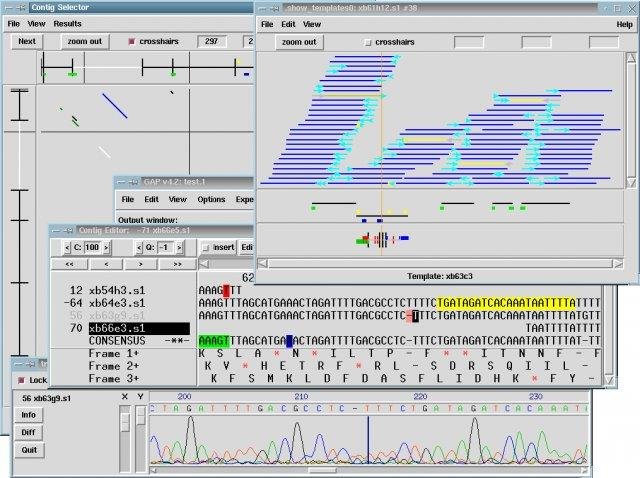Click Frame 1+ translation label
Viewport: 640px width, 478px height.
113,353
